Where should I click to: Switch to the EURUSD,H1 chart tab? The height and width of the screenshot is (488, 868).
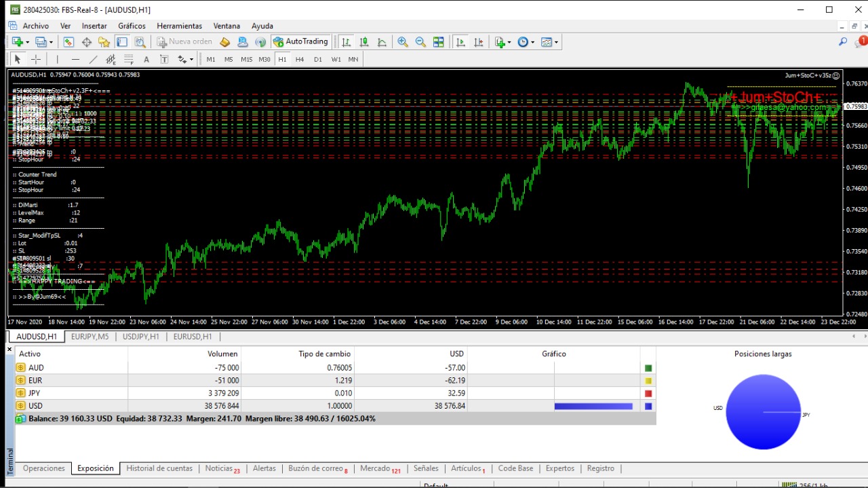pyautogui.click(x=192, y=336)
